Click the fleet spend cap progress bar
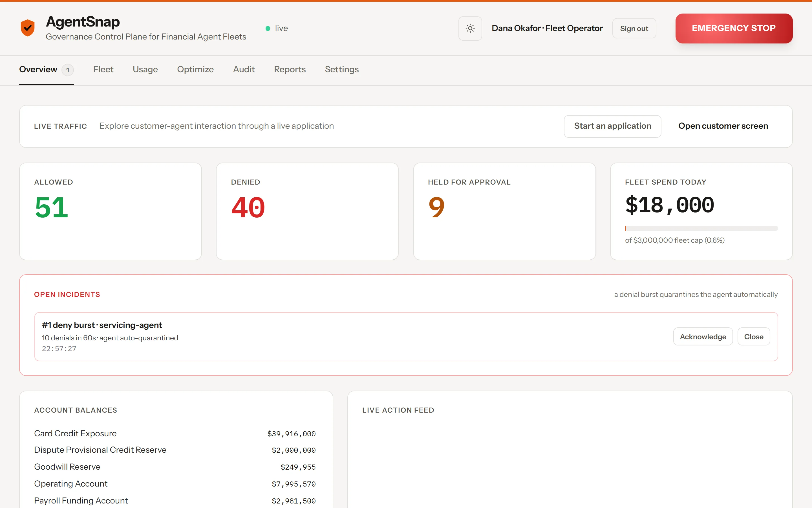 click(x=701, y=229)
